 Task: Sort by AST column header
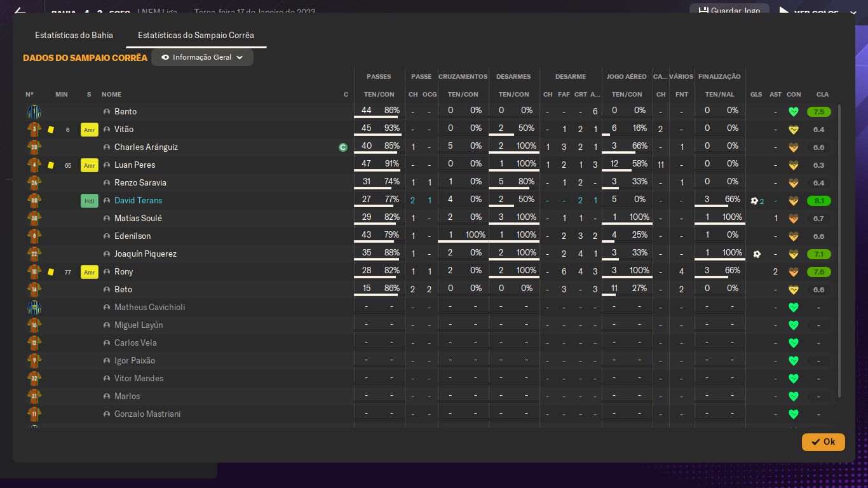click(775, 94)
